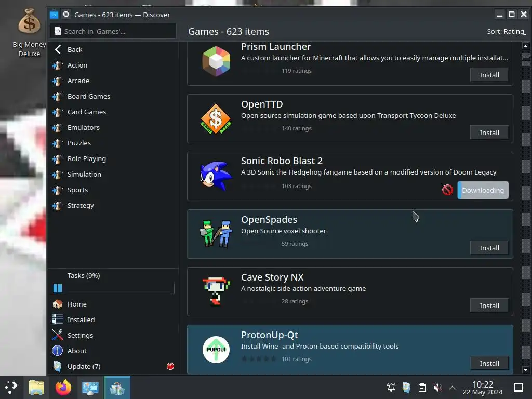Screen dimensions: 532x399
Task: Click the OpenTTD app icon
Action: click(216, 119)
